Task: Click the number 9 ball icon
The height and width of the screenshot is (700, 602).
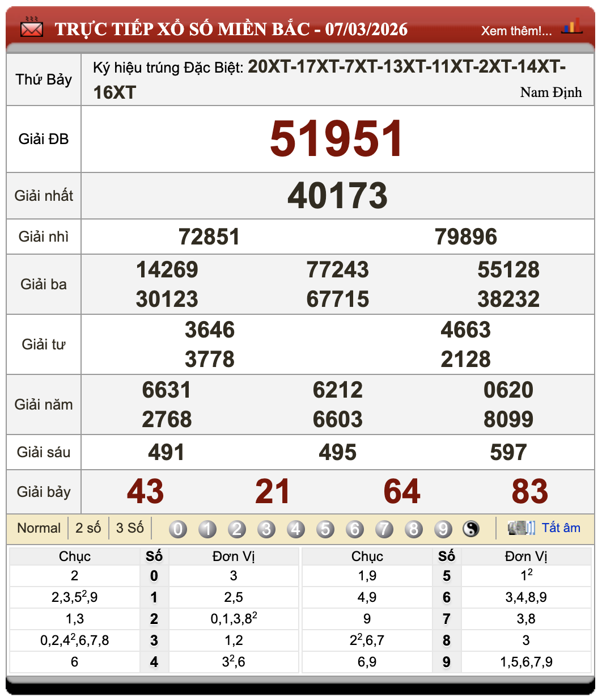Action: click(443, 528)
